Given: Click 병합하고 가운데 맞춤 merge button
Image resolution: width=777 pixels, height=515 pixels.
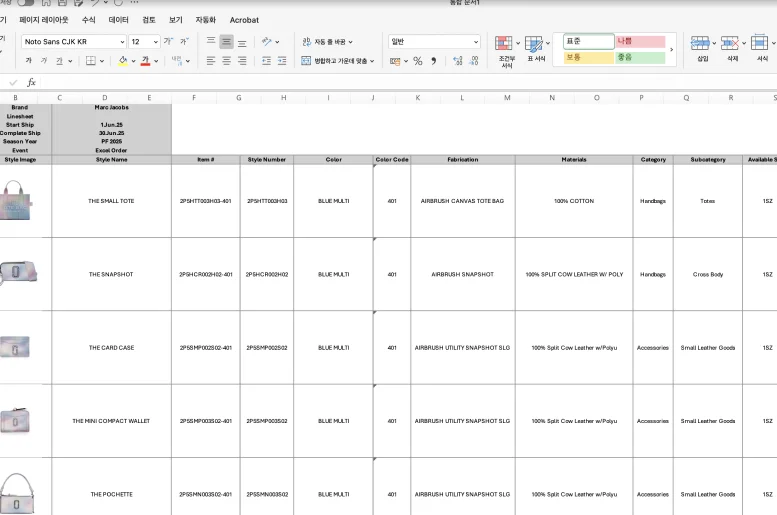Looking at the screenshot, I should pos(338,61).
